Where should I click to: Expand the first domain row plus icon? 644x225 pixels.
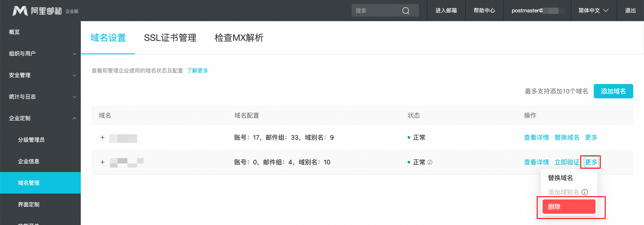tap(103, 137)
